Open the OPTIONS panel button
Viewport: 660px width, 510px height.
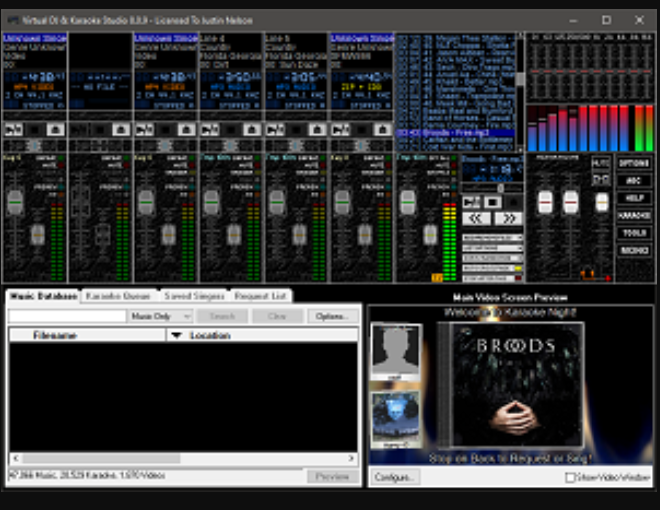click(634, 164)
